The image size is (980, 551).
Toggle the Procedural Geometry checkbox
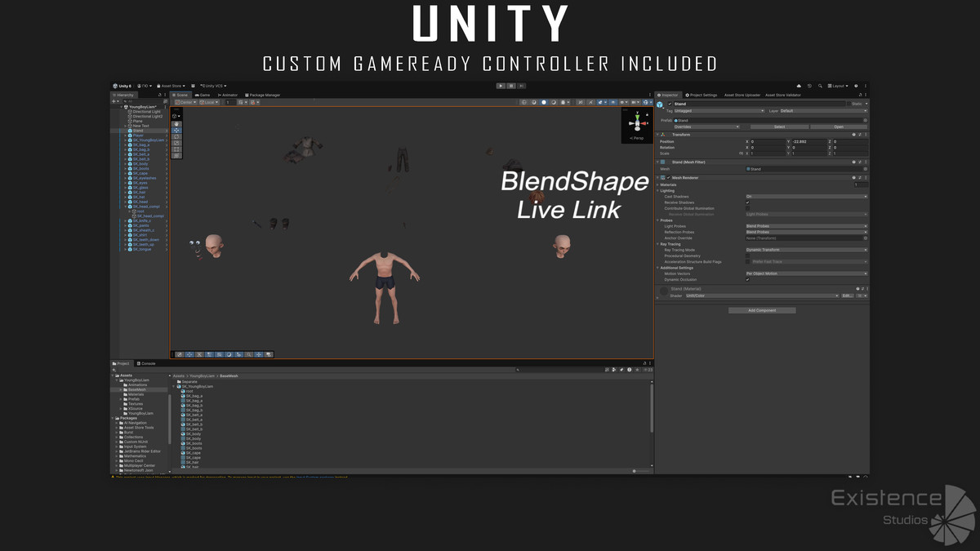747,256
